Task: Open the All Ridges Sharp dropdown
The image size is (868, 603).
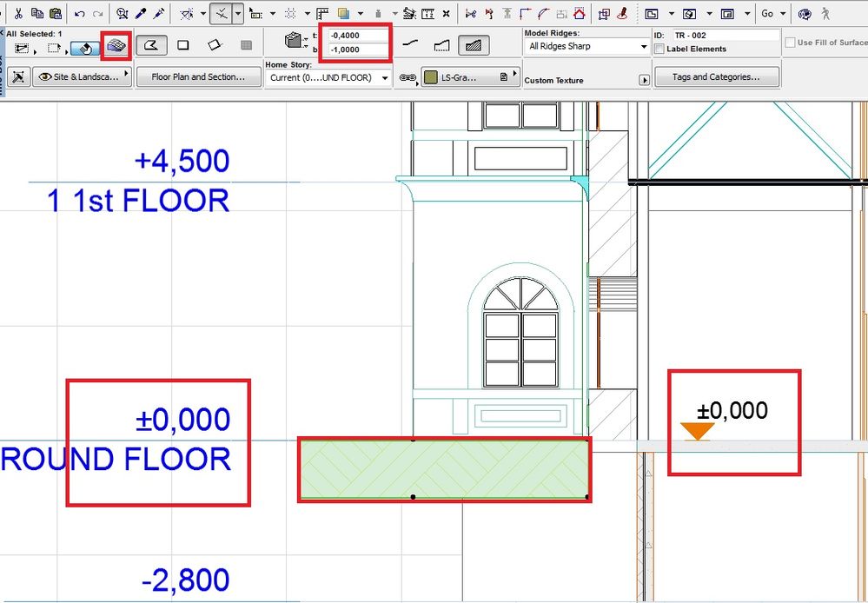Action: click(x=586, y=46)
